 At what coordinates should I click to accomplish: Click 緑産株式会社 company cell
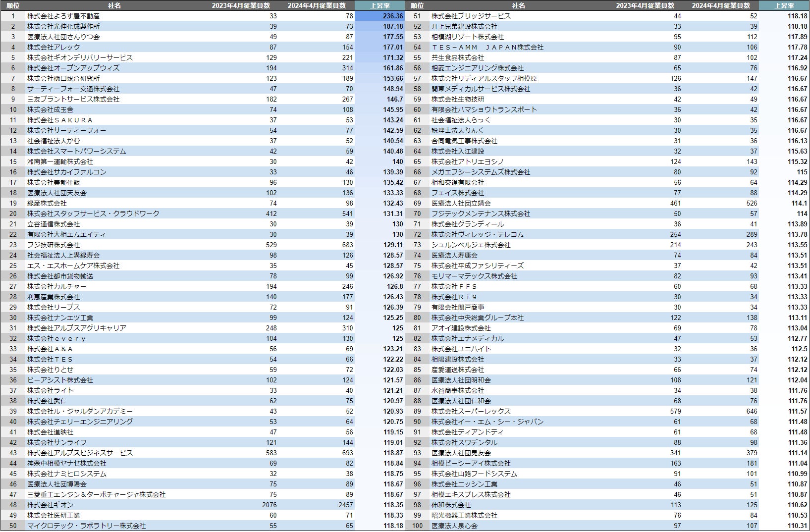(47, 203)
